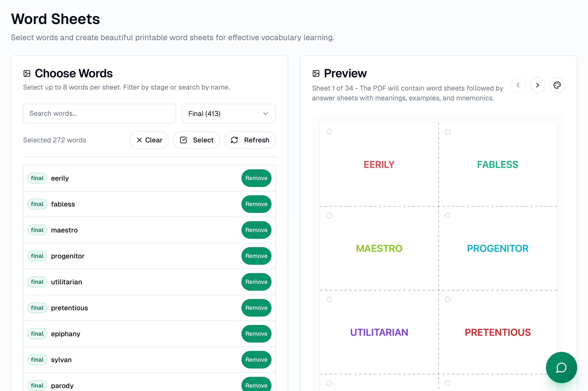The width and height of the screenshot is (588, 391).
Task: Go to next preview sheet
Action: 537,85
